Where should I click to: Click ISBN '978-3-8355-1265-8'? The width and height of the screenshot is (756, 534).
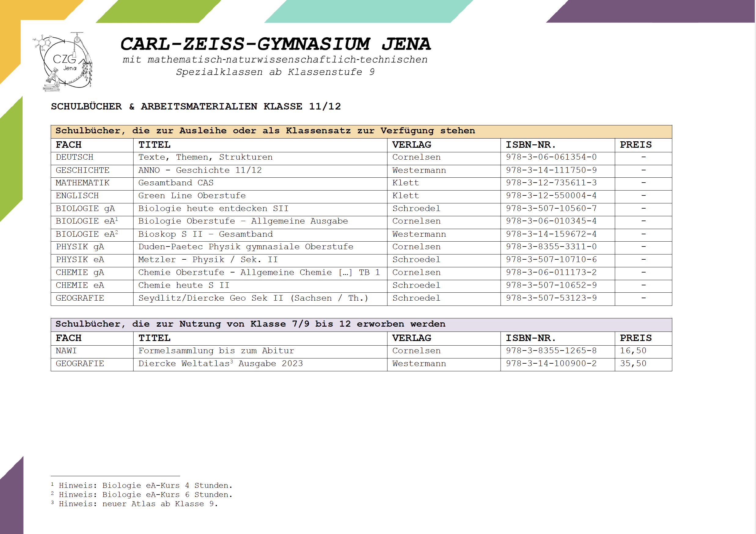551,351
